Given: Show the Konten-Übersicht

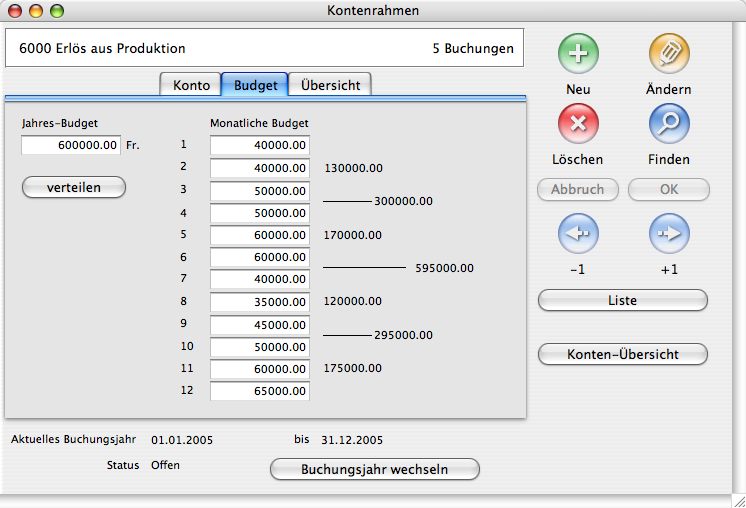Looking at the screenshot, I should pos(623,354).
